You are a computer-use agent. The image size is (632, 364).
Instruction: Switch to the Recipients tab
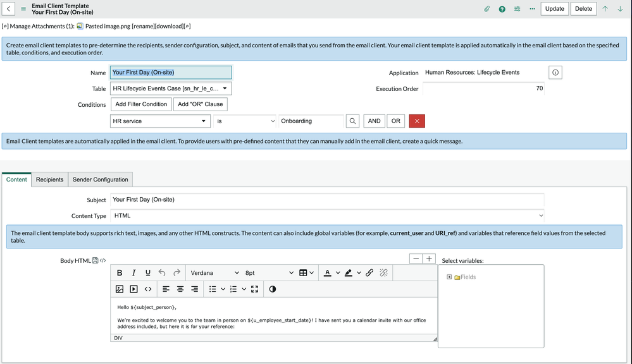coord(49,179)
